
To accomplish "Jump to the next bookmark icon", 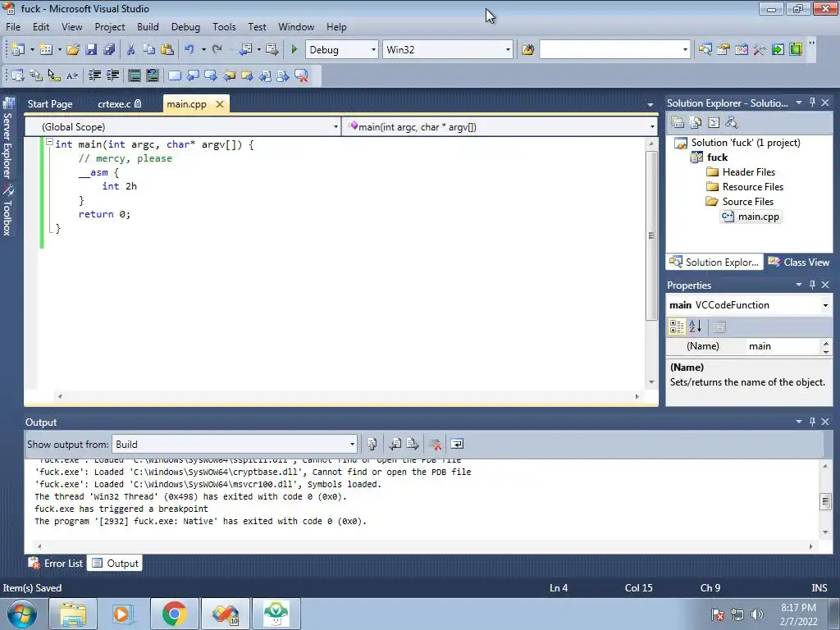I will pyautogui.click(x=211, y=75).
